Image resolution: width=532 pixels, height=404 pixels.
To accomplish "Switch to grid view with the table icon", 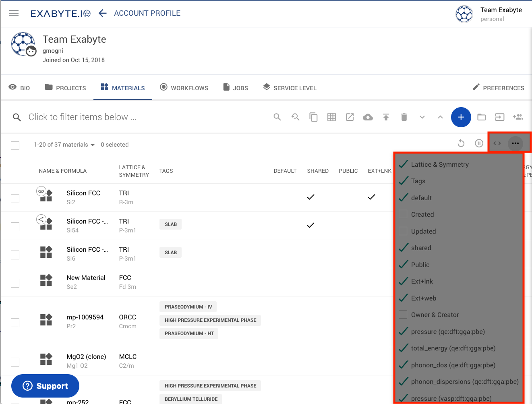I will [331, 117].
